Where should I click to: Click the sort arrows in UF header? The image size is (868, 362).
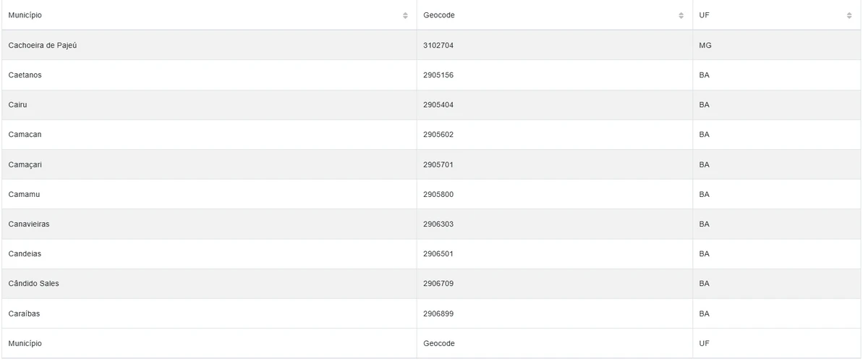(849, 15)
